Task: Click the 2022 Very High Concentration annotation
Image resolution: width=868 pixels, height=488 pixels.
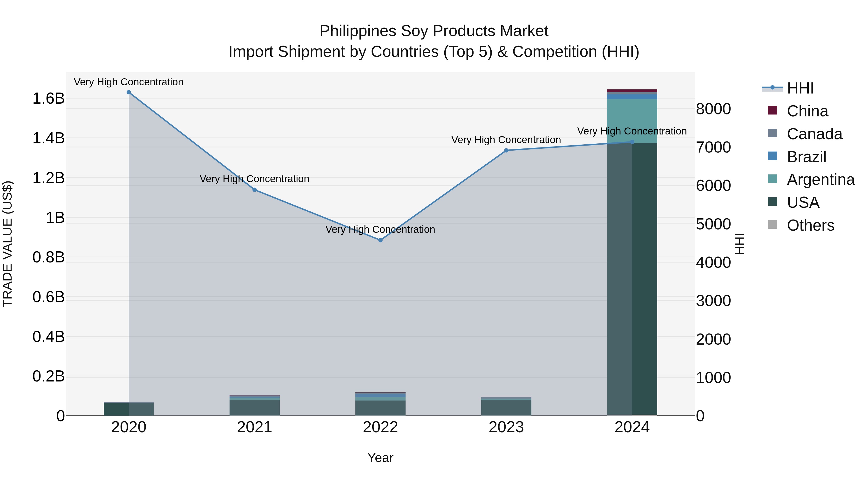Action: [x=380, y=230]
